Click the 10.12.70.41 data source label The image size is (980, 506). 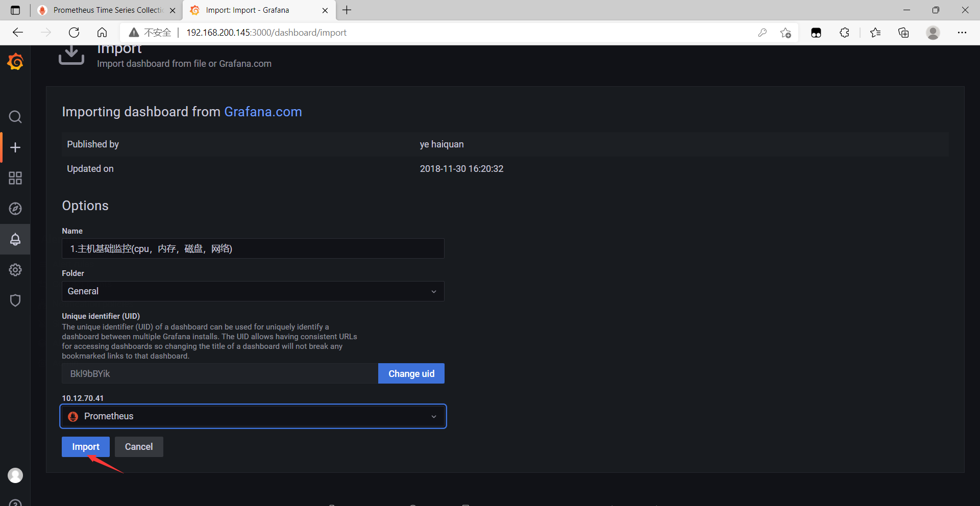[x=83, y=398]
